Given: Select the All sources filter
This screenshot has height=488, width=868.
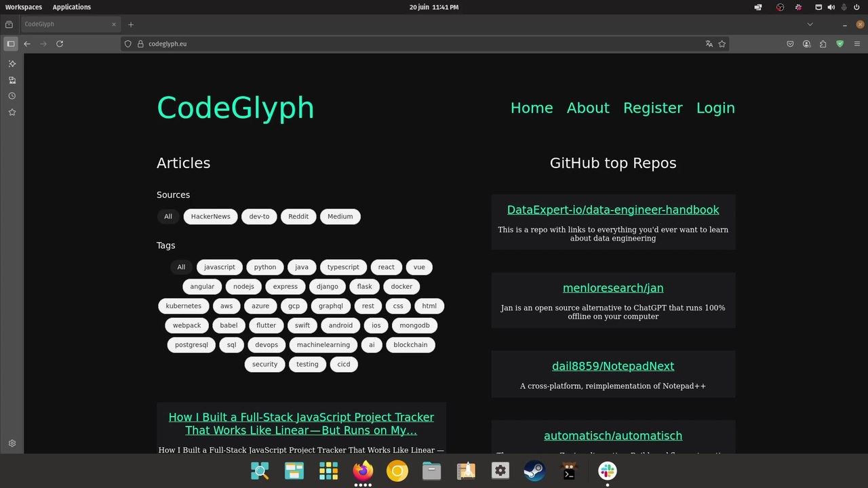Looking at the screenshot, I should [168, 217].
